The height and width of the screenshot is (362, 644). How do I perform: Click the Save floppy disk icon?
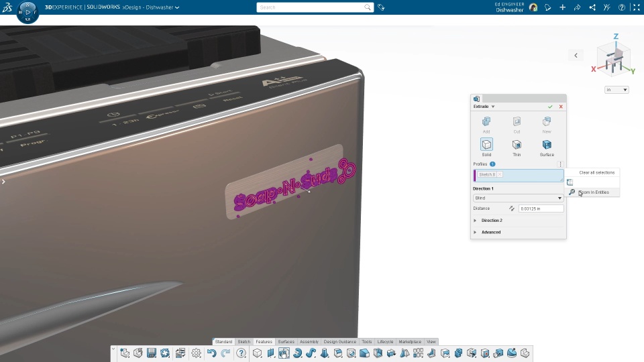click(152, 353)
